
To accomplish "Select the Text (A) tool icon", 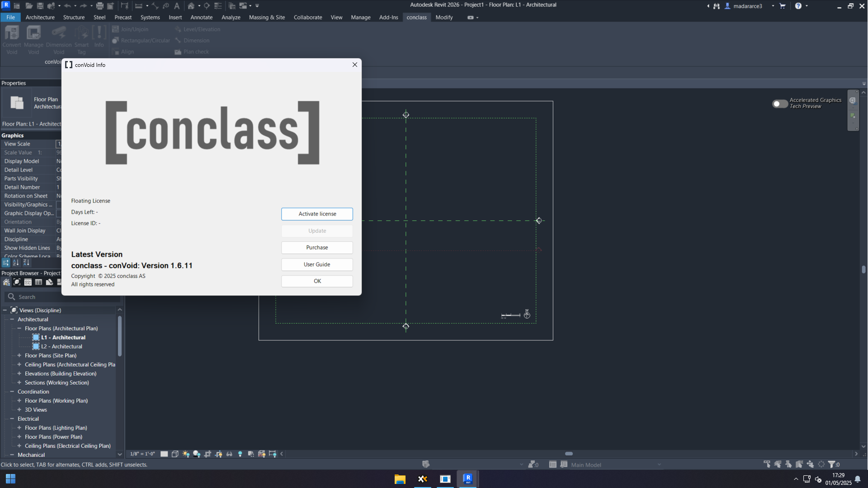I will pos(177,6).
